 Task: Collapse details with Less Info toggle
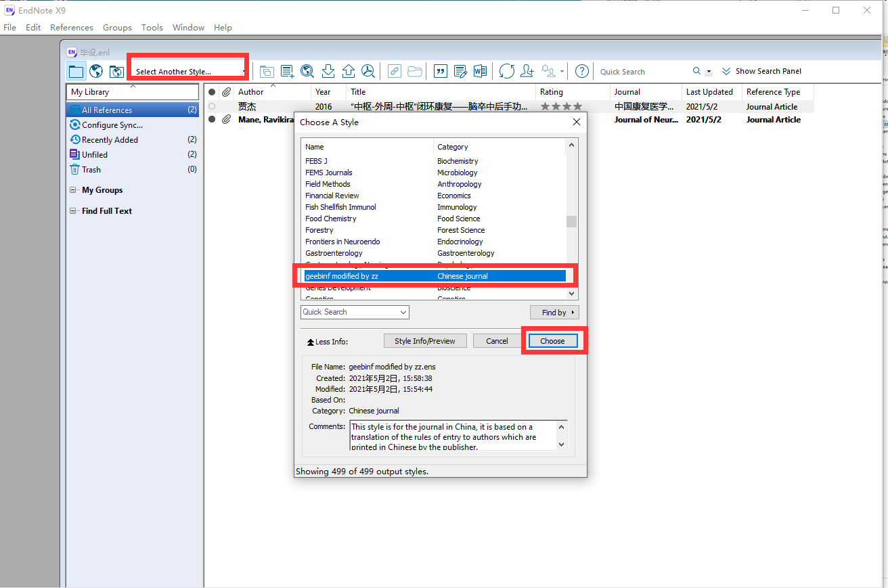click(328, 342)
